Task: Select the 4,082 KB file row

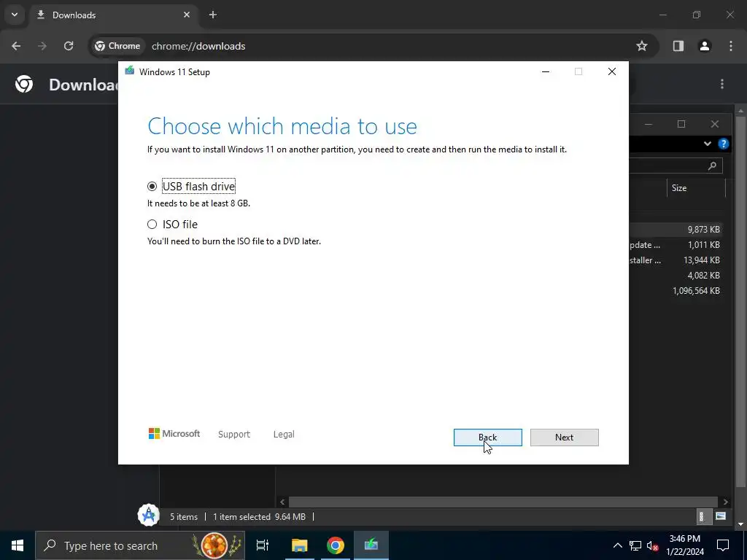Action: pyautogui.click(x=675, y=275)
